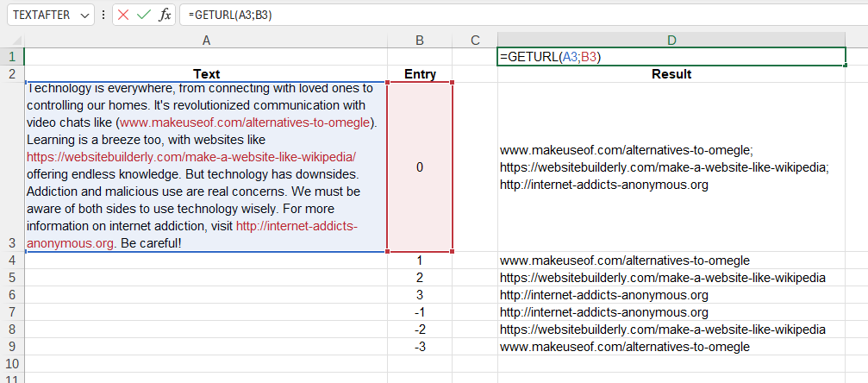Select column C header
Image resolution: width=868 pixels, height=383 pixels.
pos(475,40)
